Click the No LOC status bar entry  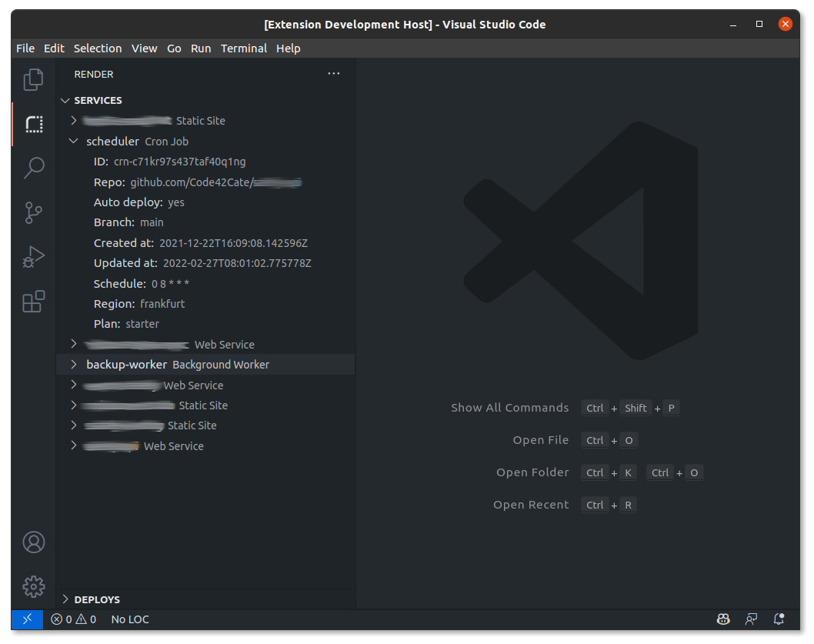point(130,619)
